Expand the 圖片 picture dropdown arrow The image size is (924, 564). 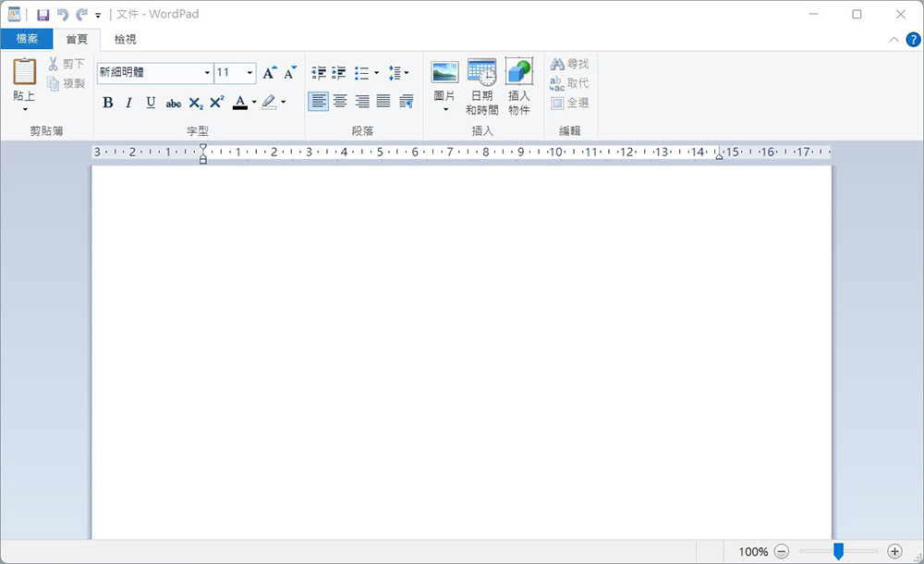[445, 110]
